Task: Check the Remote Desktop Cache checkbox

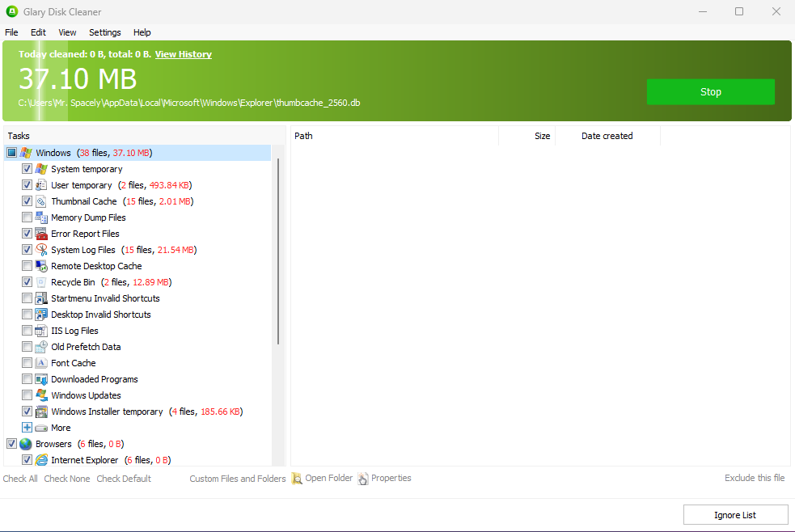Action: 27,266
